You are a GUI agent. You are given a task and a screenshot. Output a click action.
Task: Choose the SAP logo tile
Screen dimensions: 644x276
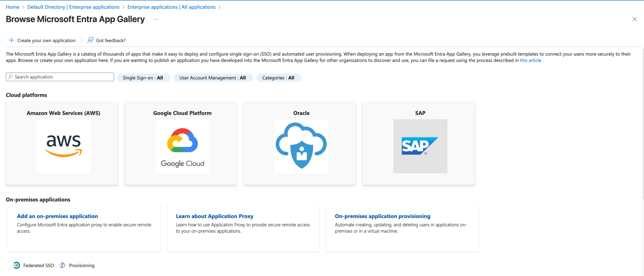(420, 146)
